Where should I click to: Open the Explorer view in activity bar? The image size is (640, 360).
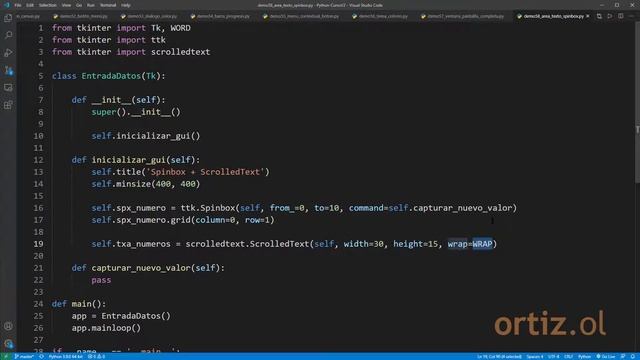8,18
